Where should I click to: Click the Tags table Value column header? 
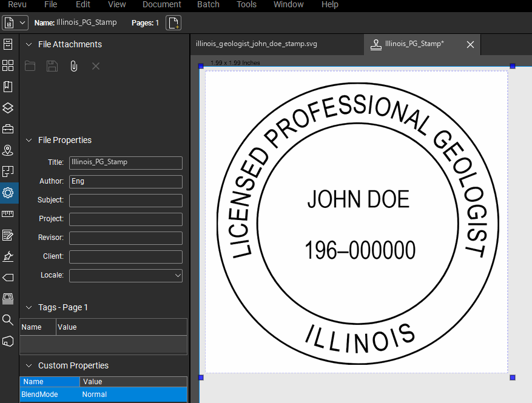pyautogui.click(x=121, y=327)
